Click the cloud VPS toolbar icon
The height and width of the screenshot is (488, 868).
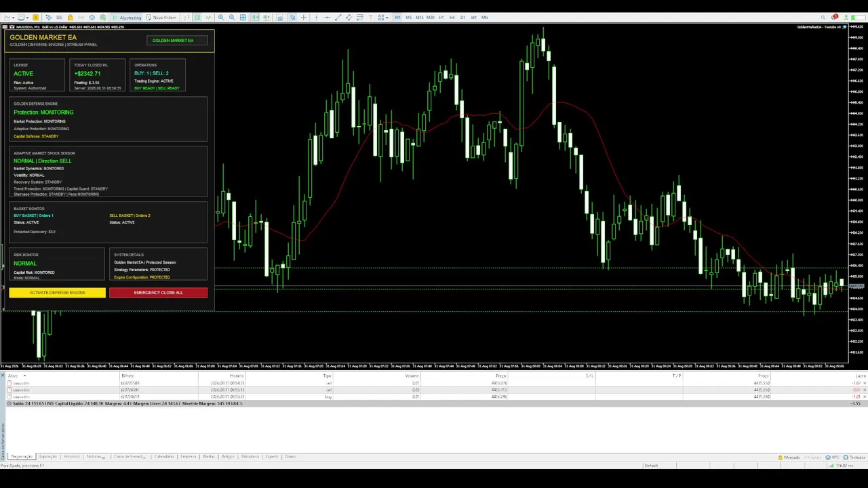point(92,17)
